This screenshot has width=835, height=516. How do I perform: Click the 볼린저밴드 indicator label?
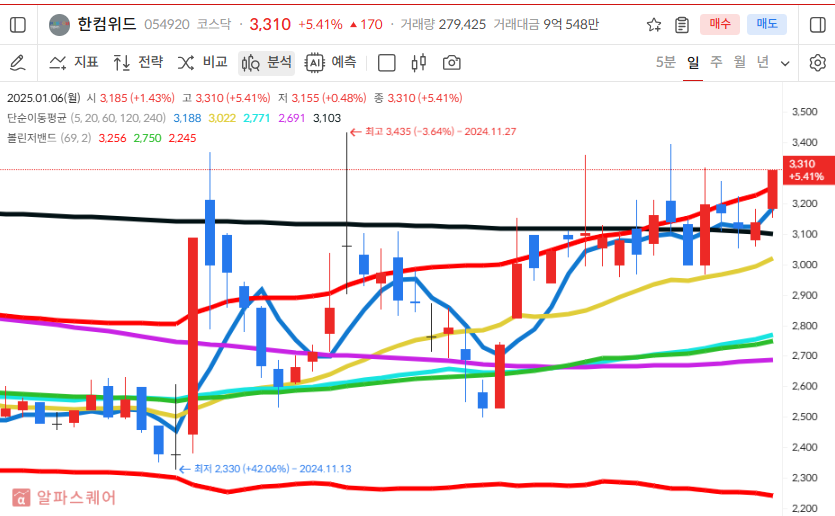coord(31,138)
